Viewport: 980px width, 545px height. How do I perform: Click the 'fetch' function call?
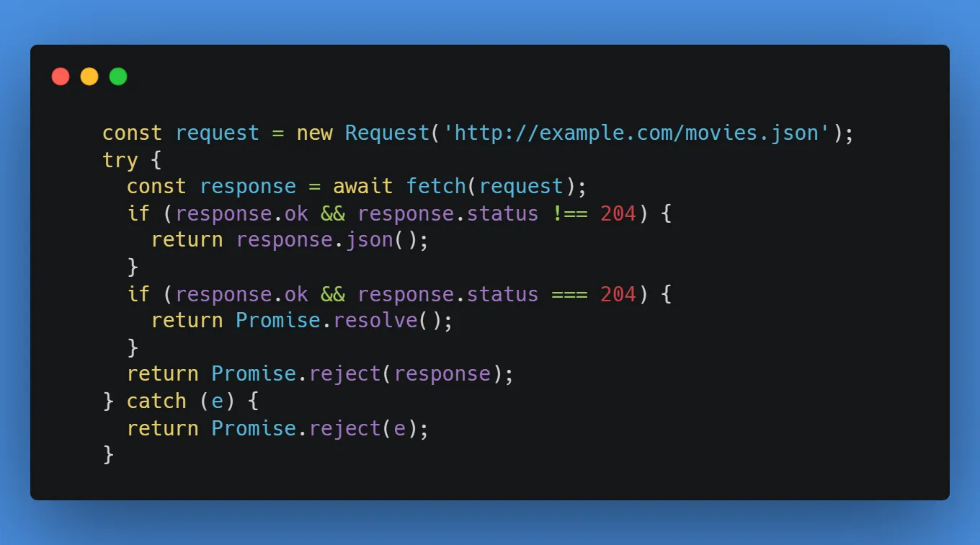tap(436, 187)
